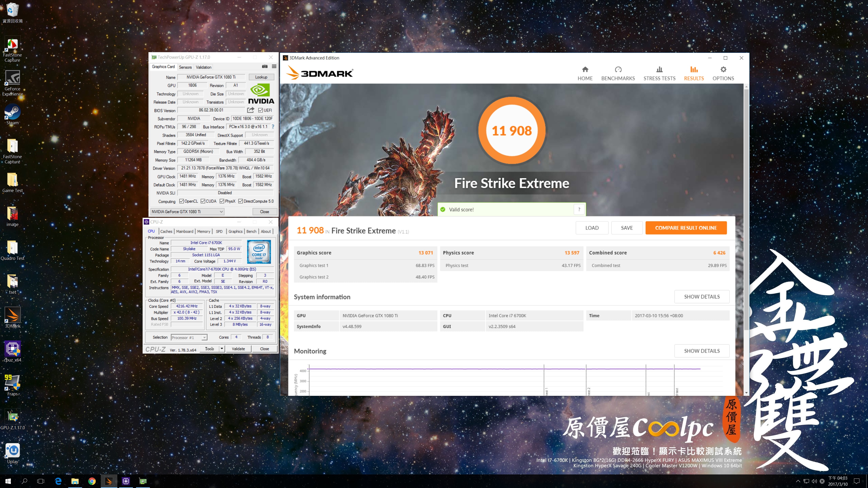Screen dimensions: 868x488
Task: Click the GPU-Z BIOS share/export icon
Action: click(251, 110)
